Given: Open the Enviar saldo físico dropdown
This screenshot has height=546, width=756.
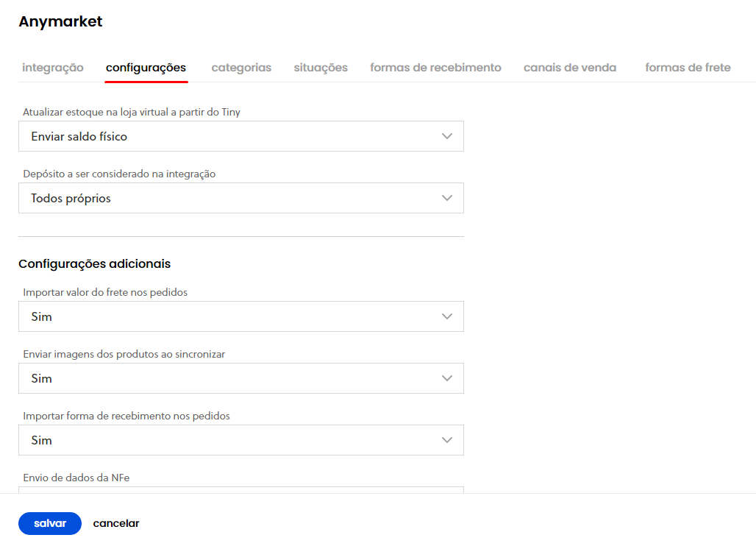Looking at the screenshot, I should click(241, 136).
